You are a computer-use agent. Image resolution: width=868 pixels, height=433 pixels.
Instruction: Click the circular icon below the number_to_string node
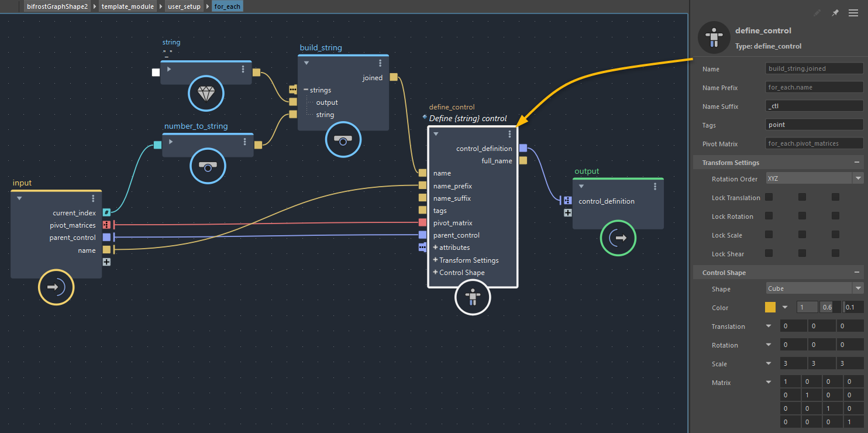tap(207, 166)
